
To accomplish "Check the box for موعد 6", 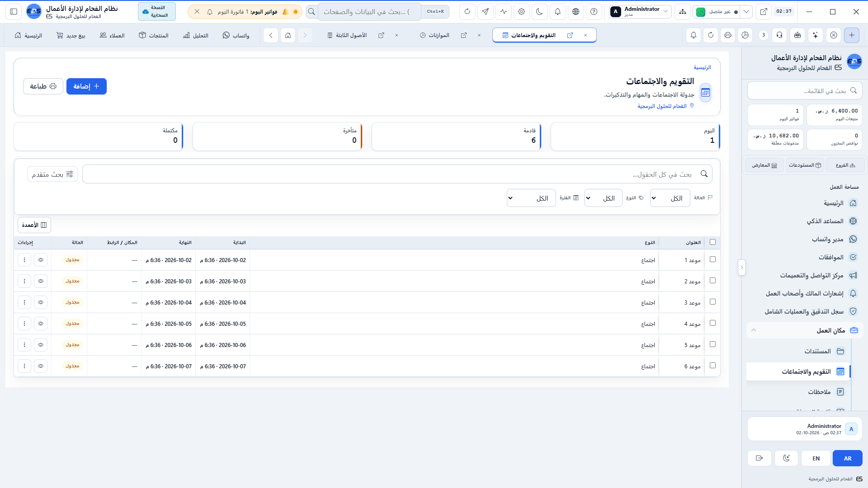I will (x=713, y=366).
